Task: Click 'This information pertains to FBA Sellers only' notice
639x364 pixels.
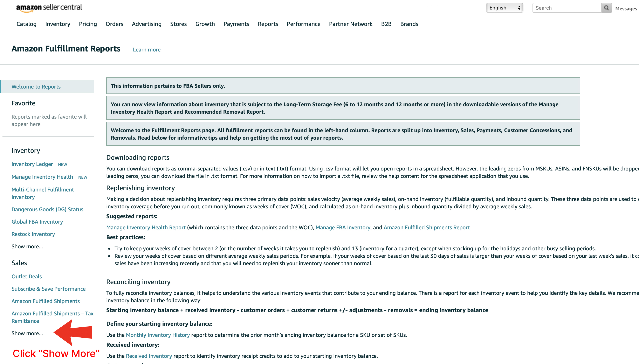Action: (343, 86)
